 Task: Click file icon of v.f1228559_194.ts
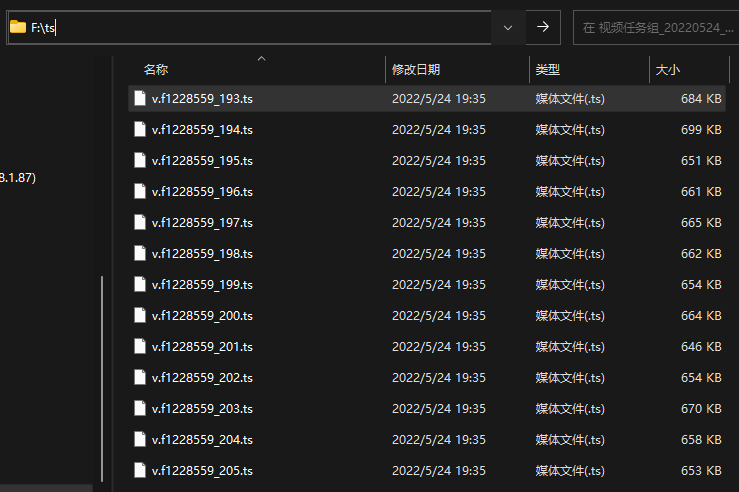click(x=140, y=129)
